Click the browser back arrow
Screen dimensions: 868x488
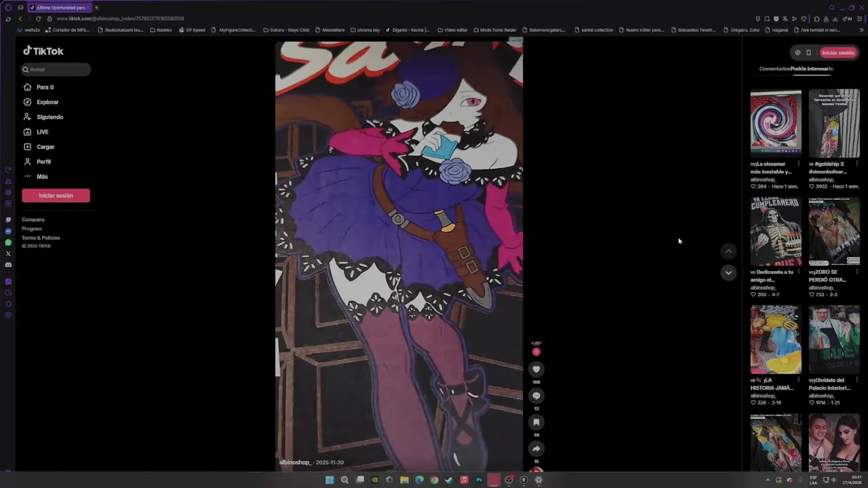(20, 19)
